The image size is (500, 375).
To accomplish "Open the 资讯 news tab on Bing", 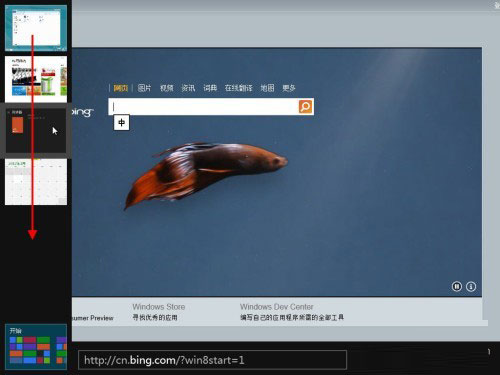I will [188, 88].
